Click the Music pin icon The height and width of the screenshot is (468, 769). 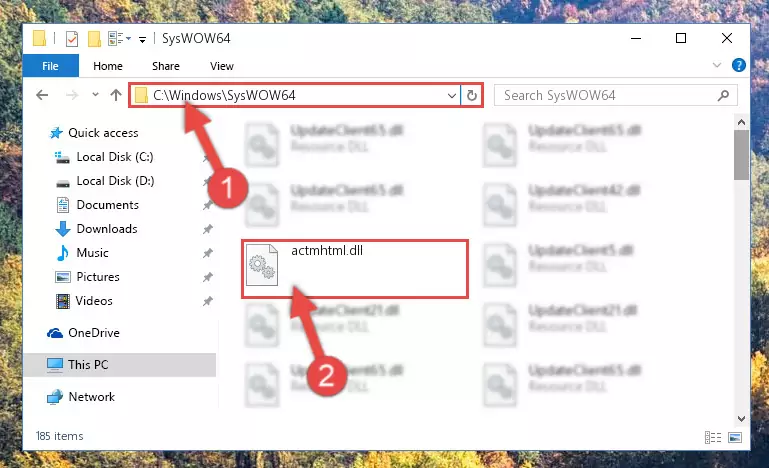(x=208, y=253)
